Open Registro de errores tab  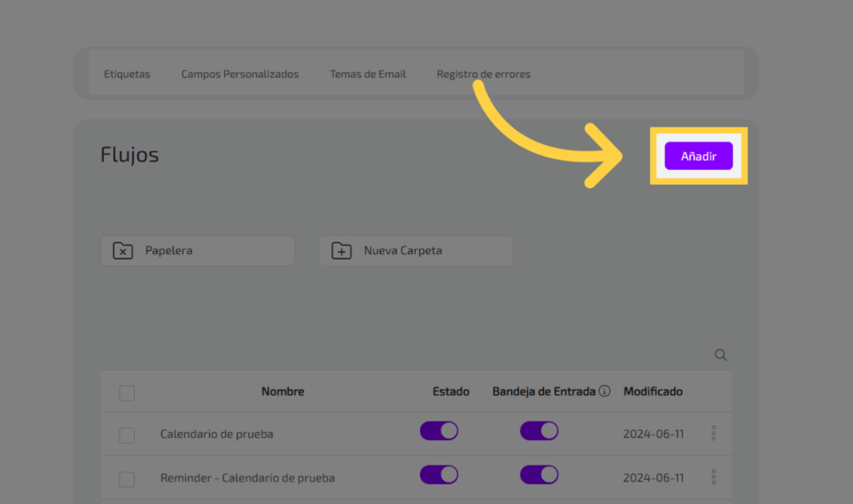tap(483, 74)
